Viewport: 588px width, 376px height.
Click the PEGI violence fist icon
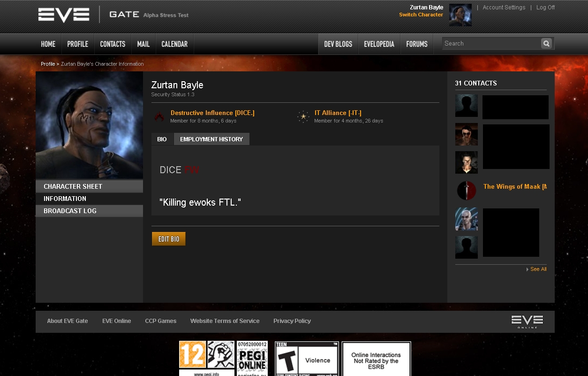tap(221, 354)
